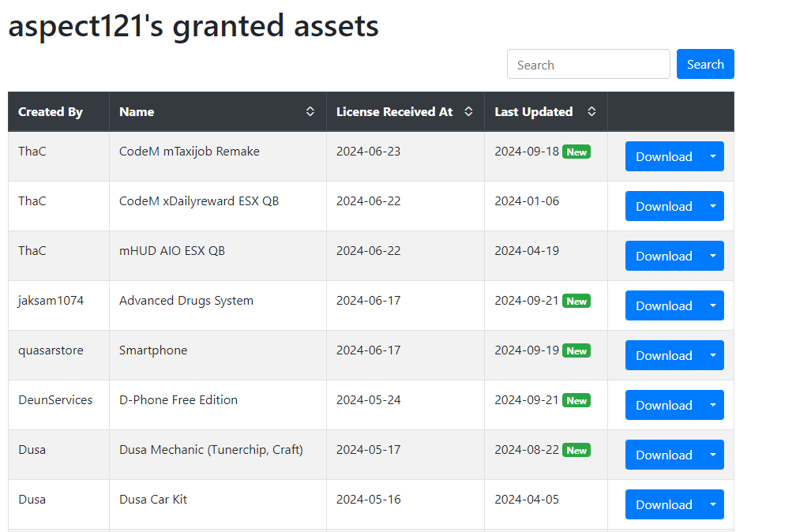Screen dimensions: 796x532
Task: Click last updated date 2024-04-19
Action: click(x=527, y=251)
